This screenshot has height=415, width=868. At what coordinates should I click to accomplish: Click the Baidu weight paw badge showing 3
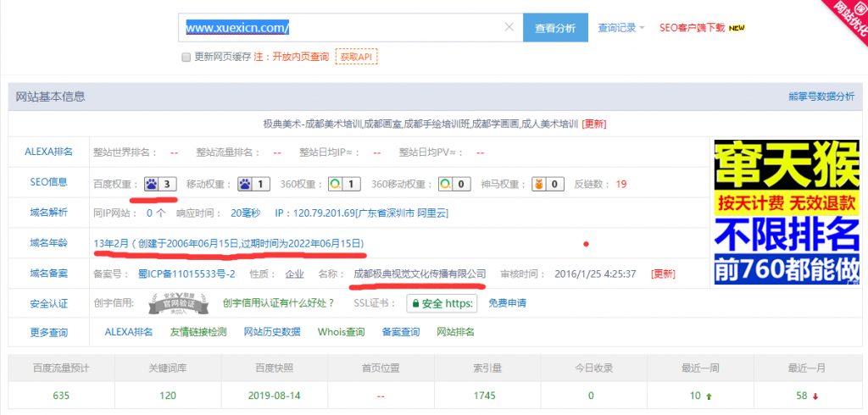(x=160, y=184)
